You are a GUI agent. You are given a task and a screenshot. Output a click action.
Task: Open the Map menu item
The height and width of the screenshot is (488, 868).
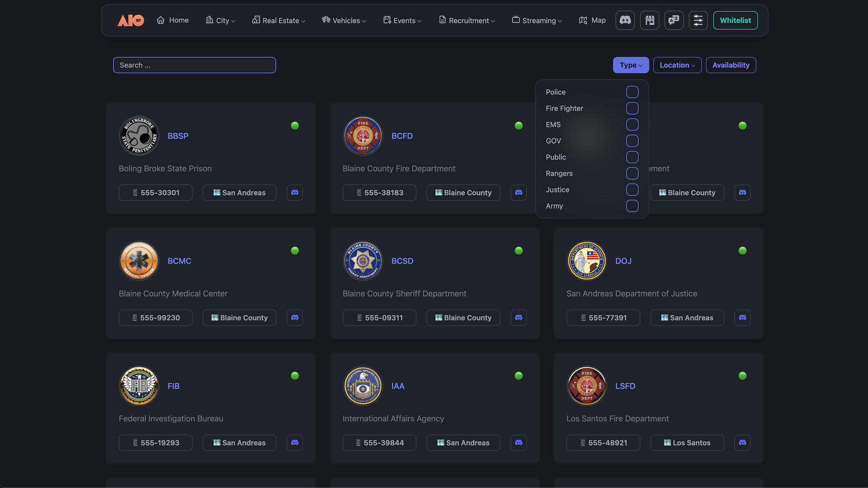592,20
